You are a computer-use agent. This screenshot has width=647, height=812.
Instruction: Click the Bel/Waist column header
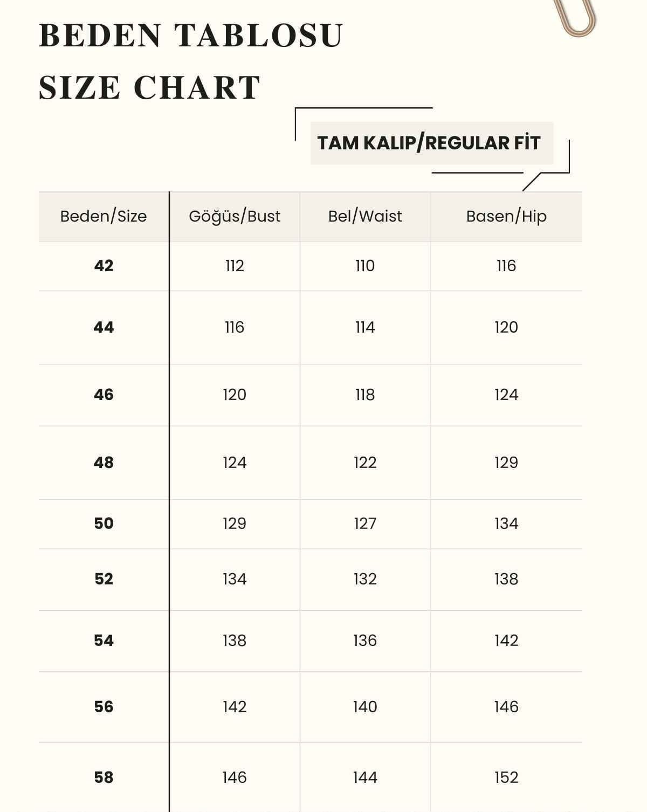point(365,216)
